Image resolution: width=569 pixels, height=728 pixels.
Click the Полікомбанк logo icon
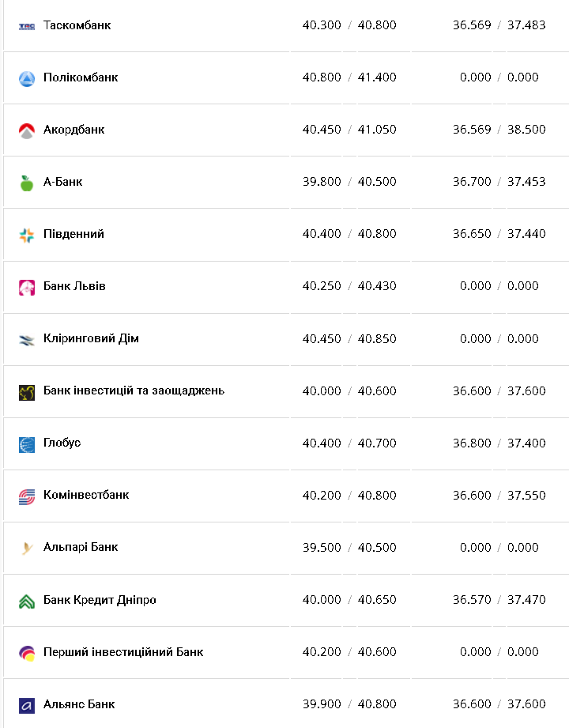(27, 78)
